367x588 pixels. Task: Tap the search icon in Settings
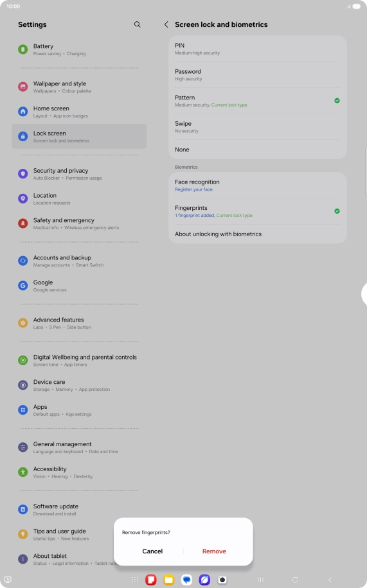(137, 24)
